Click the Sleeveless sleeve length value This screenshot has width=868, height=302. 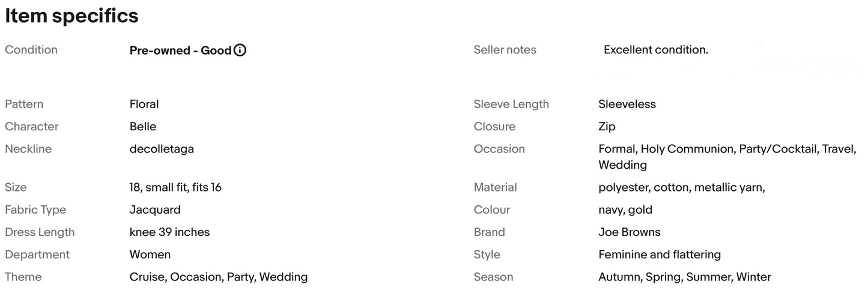tap(627, 104)
